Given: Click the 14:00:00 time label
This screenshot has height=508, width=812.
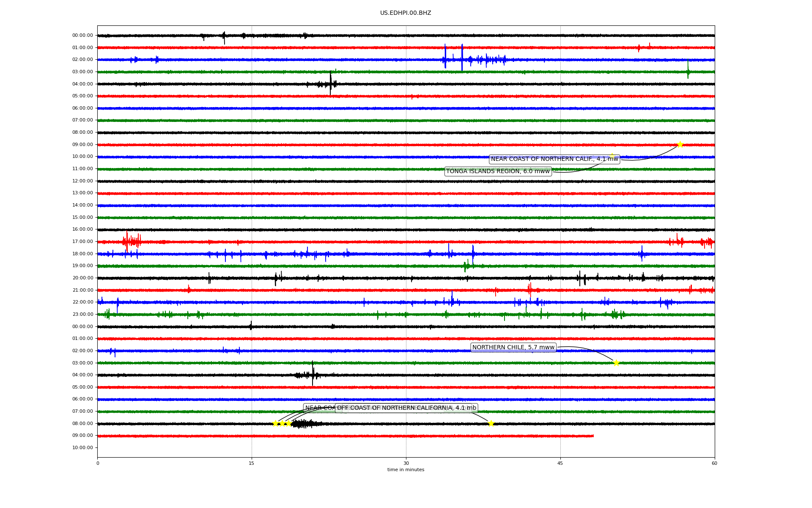Looking at the screenshot, I should [x=82, y=205].
